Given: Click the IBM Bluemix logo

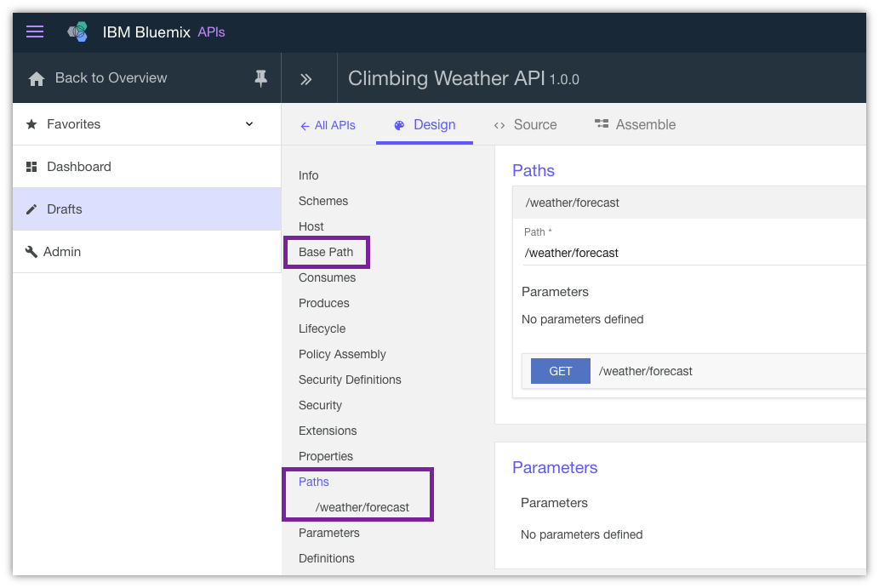Looking at the screenshot, I should 77,31.
